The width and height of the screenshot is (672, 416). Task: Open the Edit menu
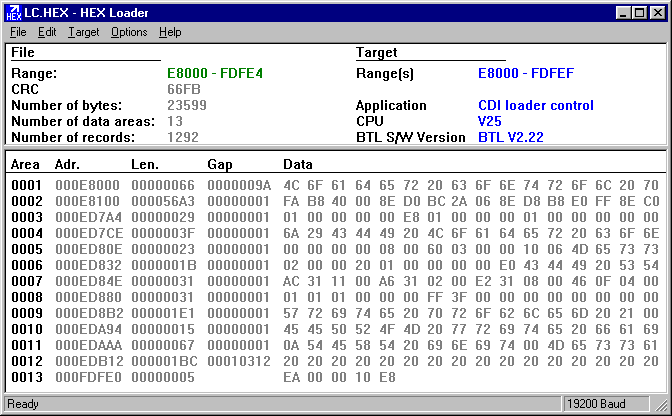(47, 32)
